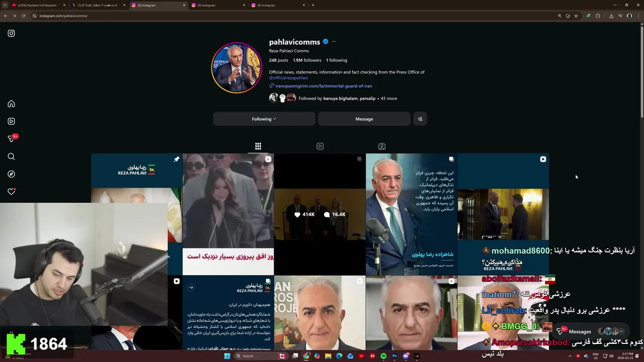
Task: Open File Explorer from taskbar
Action: pyautogui.click(x=328, y=356)
